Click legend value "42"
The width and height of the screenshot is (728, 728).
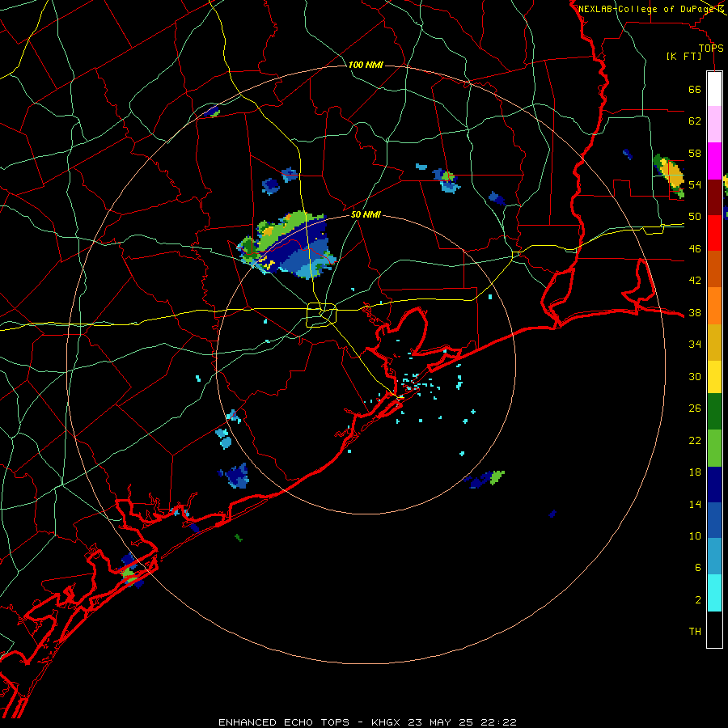[695, 281]
